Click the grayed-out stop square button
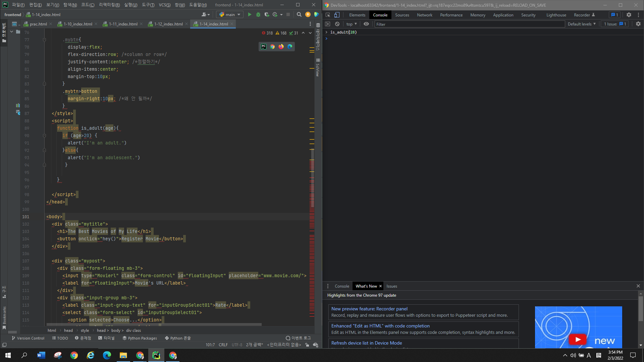Image resolution: width=644 pixels, height=362 pixels. point(288,14)
